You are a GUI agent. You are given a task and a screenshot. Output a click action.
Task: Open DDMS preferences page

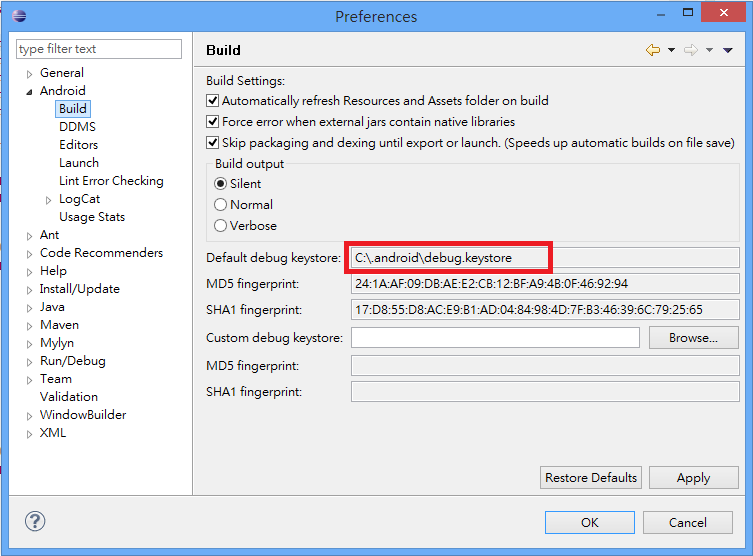[x=77, y=127]
